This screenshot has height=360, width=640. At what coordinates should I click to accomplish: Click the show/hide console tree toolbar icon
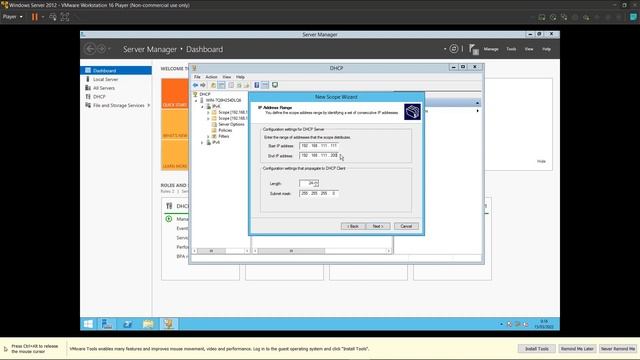[222, 85]
